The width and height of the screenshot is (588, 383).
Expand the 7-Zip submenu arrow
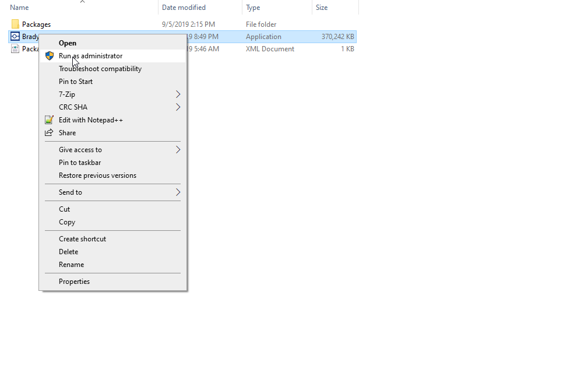[x=178, y=94]
